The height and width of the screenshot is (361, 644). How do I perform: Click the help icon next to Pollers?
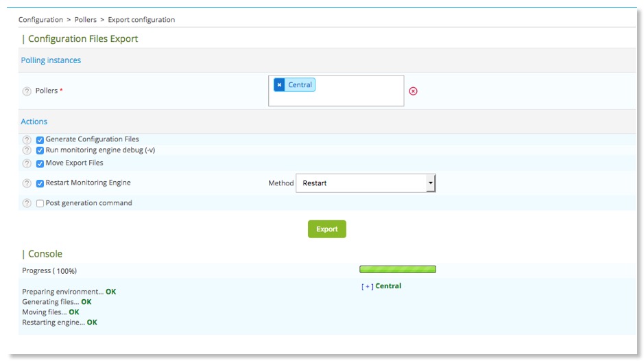coord(27,91)
